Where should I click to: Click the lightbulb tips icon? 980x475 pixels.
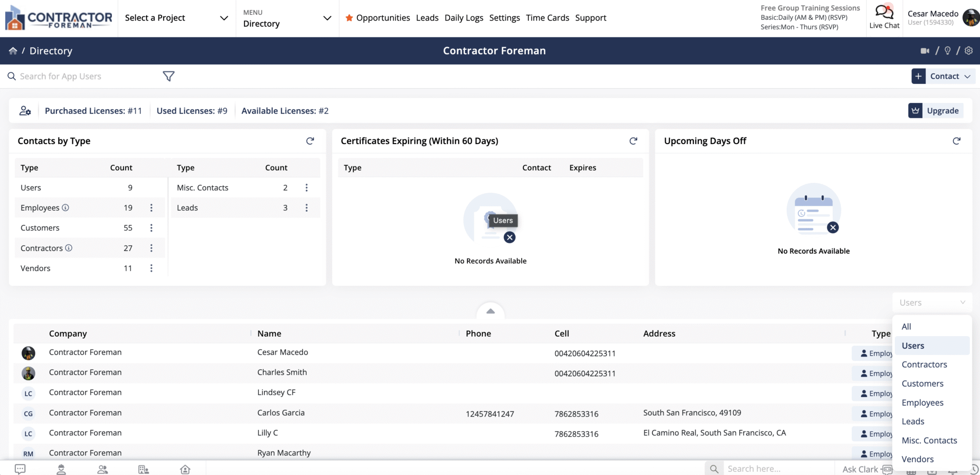point(947,51)
